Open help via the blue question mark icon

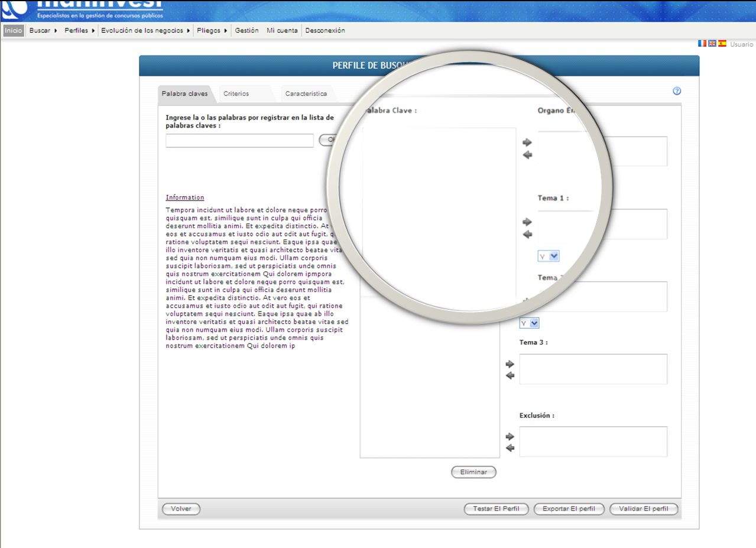coord(677,91)
